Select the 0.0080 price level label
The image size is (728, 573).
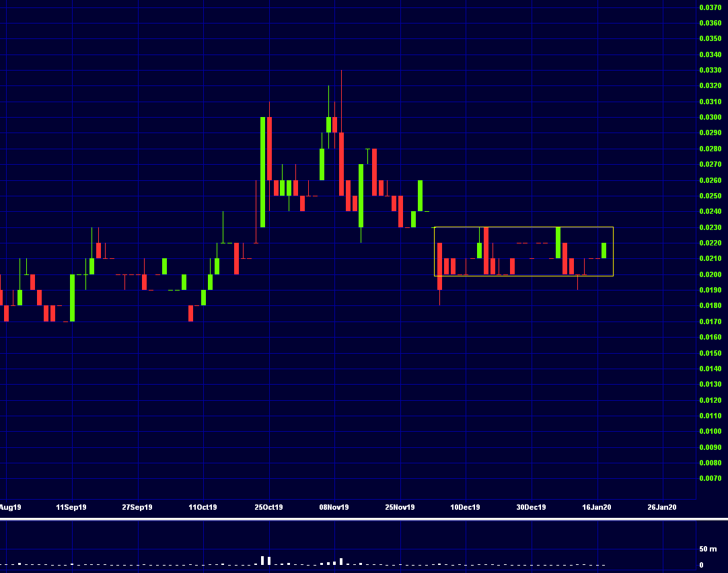click(x=711, y=463)
